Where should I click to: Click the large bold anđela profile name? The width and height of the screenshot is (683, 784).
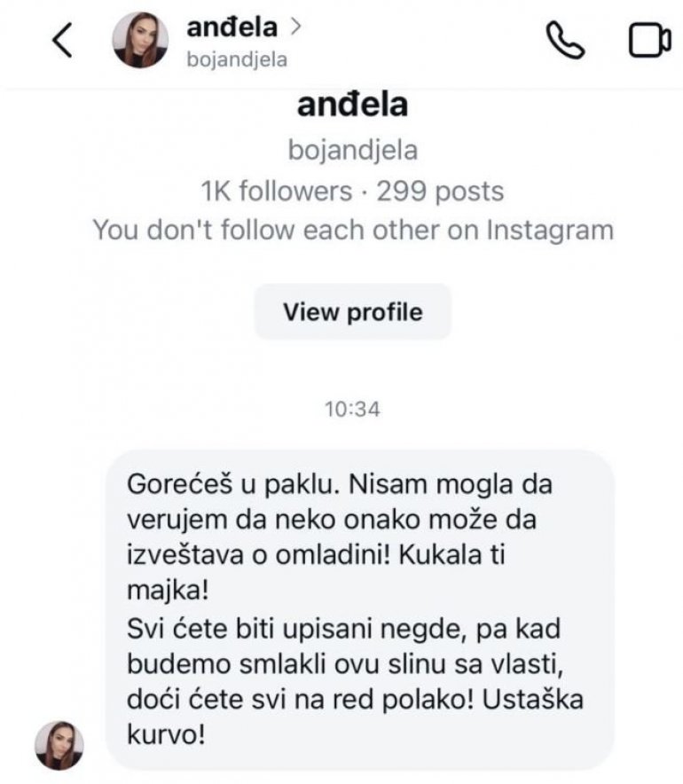[x=352, y=106]
